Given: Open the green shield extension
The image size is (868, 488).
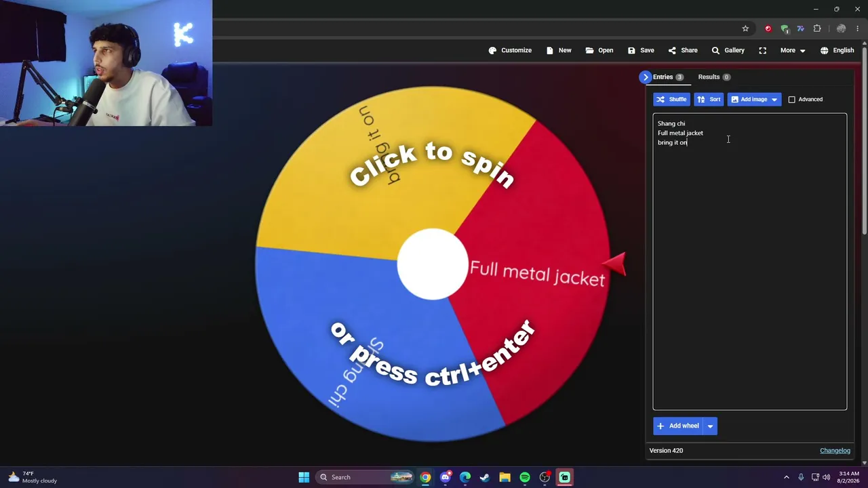Looking at the screenshot, I should (x=785, y=28).
